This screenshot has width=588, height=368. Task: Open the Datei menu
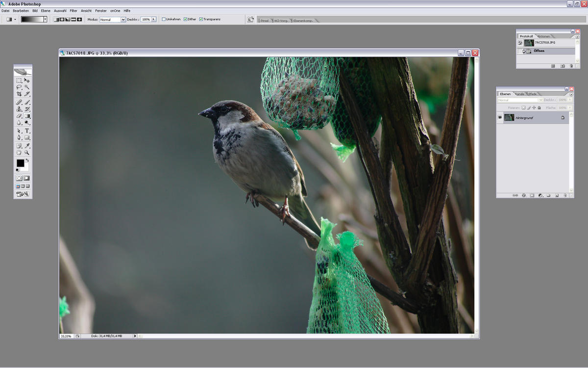pyautogui.click(x=5, y=11)
